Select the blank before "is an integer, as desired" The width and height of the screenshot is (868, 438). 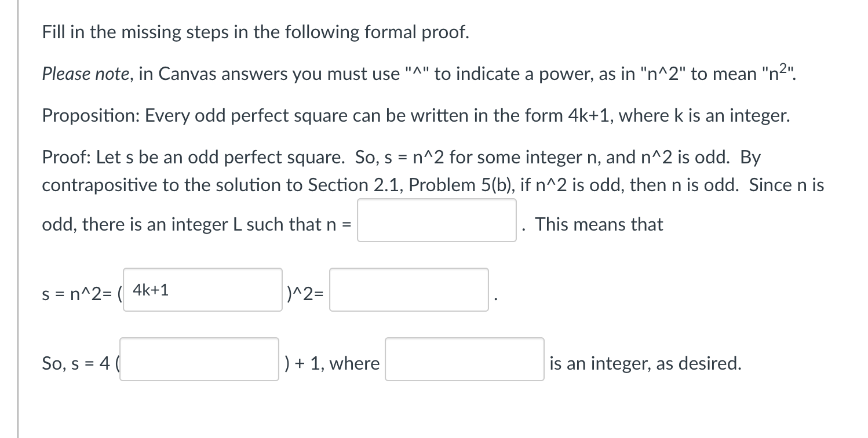[x=464, y=359]
